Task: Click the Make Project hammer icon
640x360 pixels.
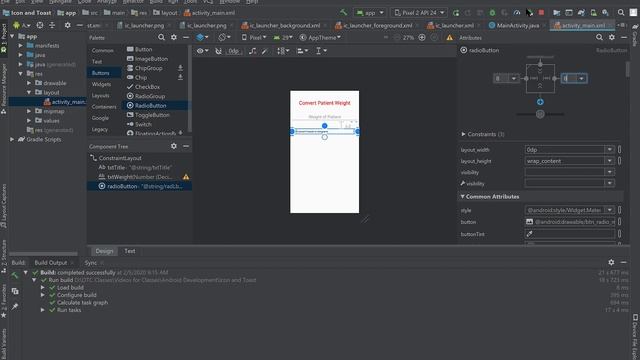Action: tap(343, 13)
